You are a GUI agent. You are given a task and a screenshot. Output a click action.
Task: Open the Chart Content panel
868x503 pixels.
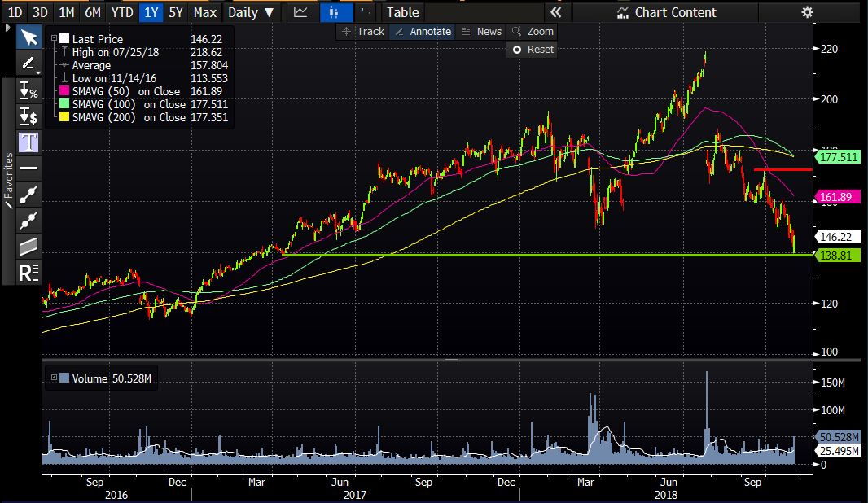[x=667, y=12]
